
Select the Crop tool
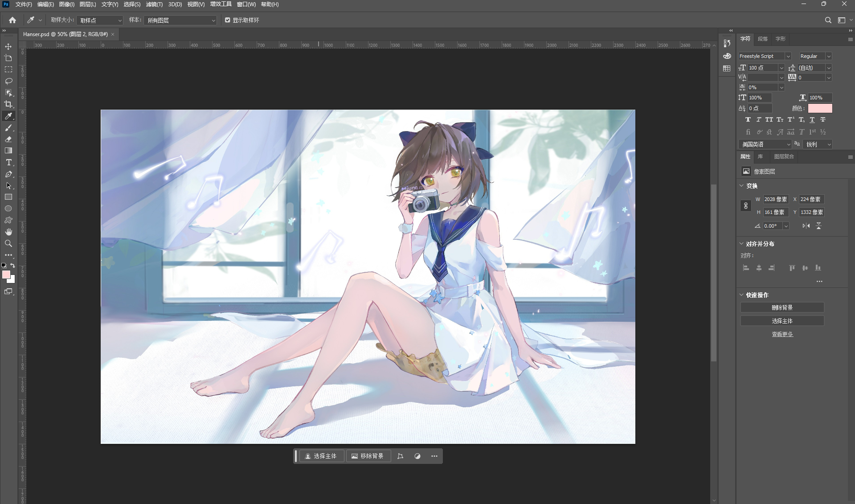point(8,104)
